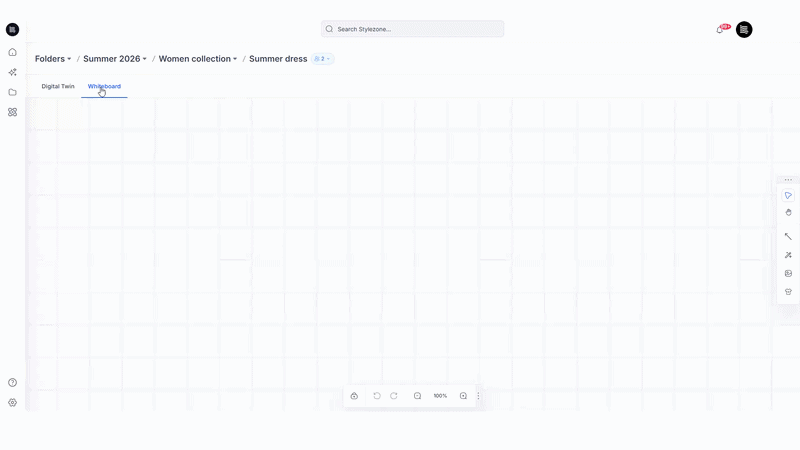Click the insert image tool

click(x=788, y=273)
